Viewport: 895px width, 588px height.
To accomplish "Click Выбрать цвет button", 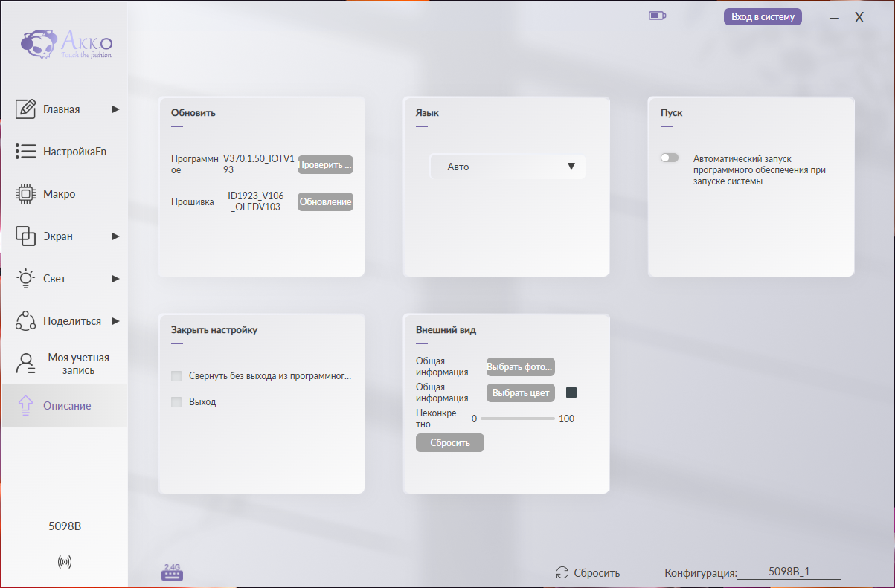I will (x=521, y=393).
